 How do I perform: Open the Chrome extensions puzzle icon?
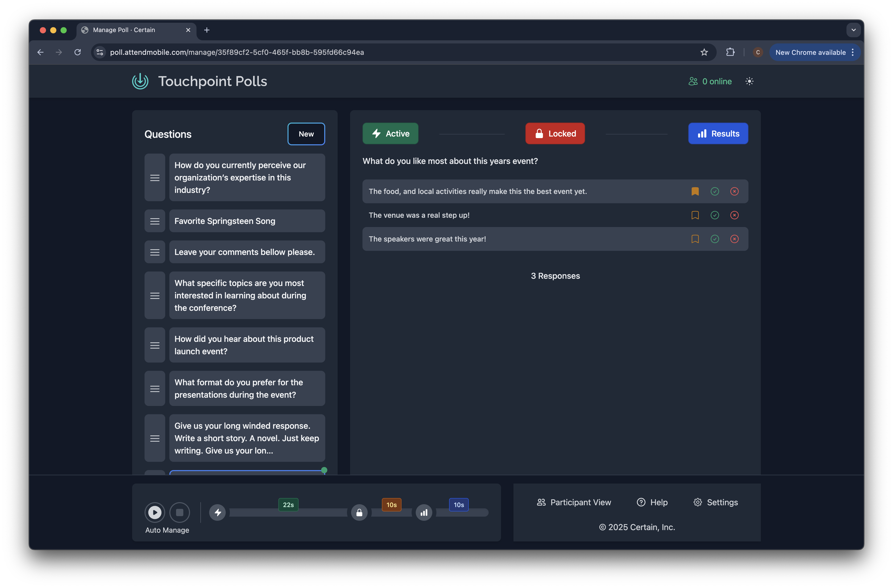pos(730,52)
